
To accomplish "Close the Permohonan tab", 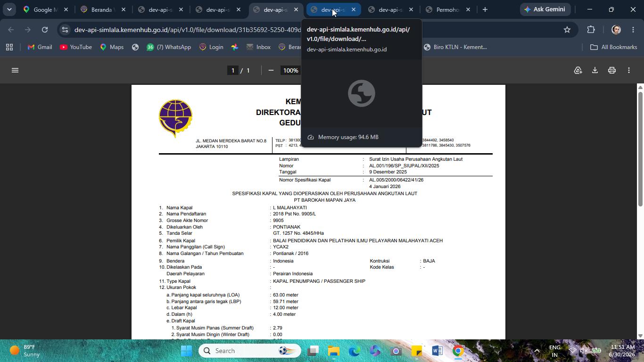I will coord(468,9).
